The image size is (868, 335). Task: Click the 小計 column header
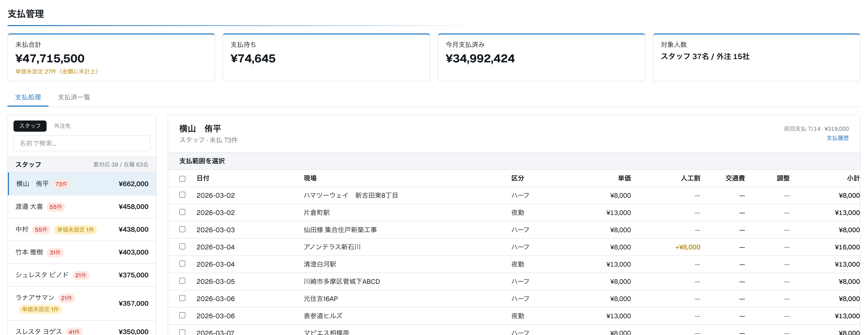coord(854,178)
